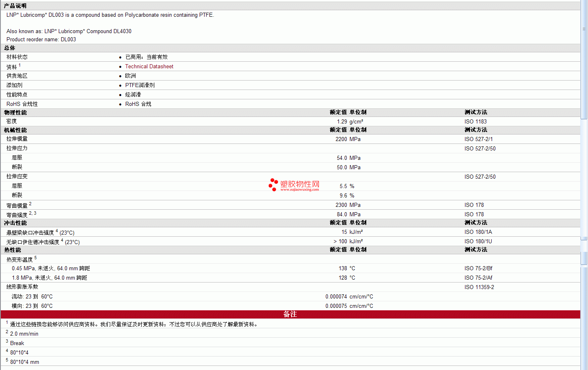Select the 已商用: 当前有效 value
Image resolution: width=588 pixels, height=370 pixels.
(x=146, y=57)
